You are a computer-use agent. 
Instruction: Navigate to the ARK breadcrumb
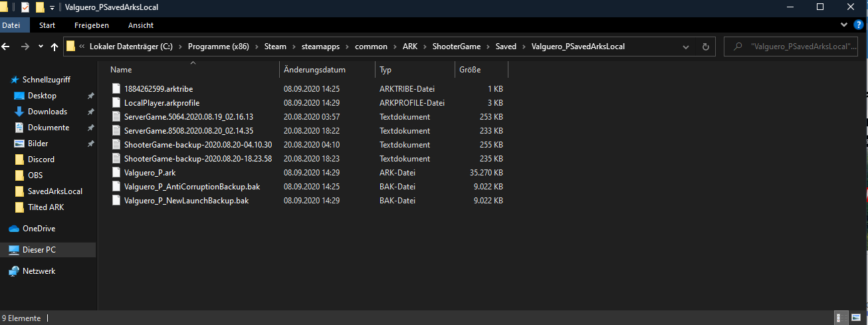click(410, 47)
